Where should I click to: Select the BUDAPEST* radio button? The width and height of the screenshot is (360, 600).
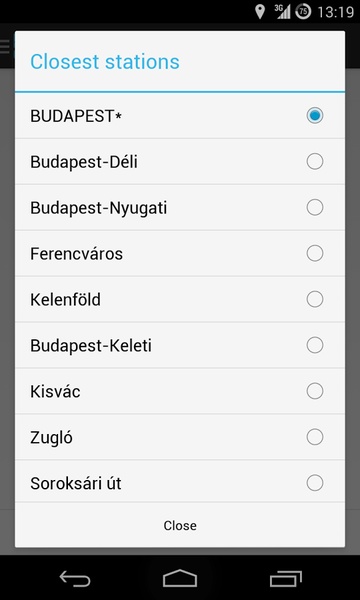(x=314, y=116)
